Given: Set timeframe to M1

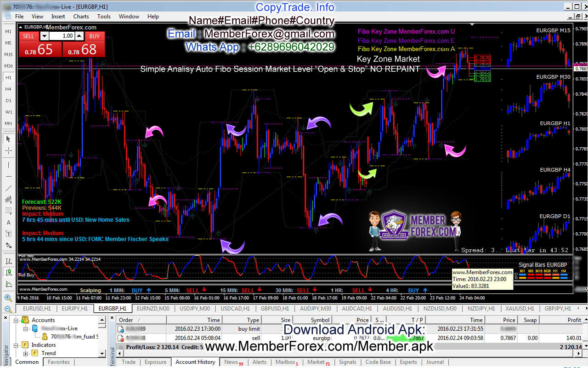Looking at the screenshot, I should click(8, 31).
